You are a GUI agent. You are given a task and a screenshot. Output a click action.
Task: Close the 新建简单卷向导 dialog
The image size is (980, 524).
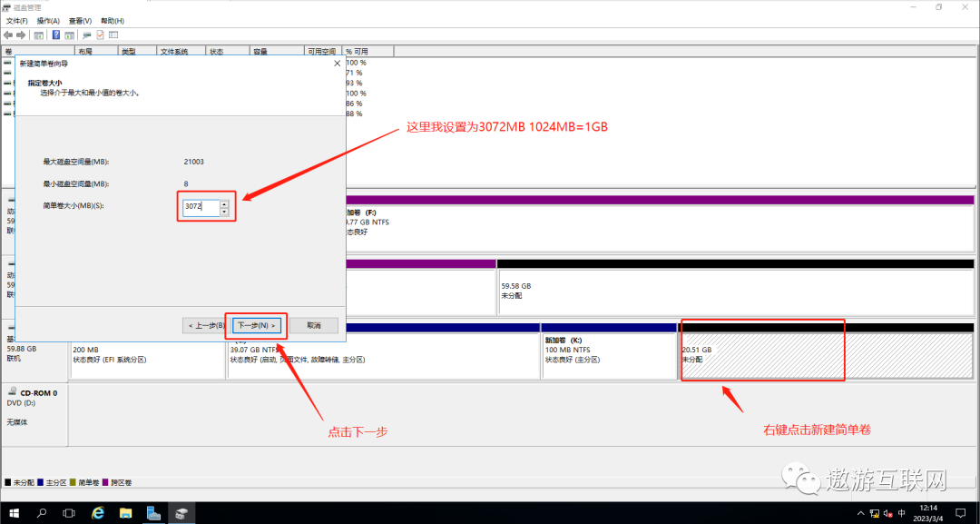[337, 64]
